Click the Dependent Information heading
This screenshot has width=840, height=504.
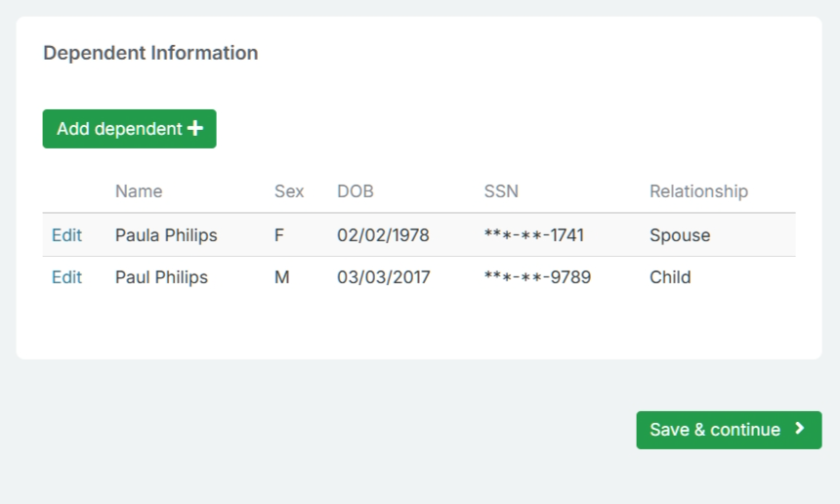click(150, 53)
